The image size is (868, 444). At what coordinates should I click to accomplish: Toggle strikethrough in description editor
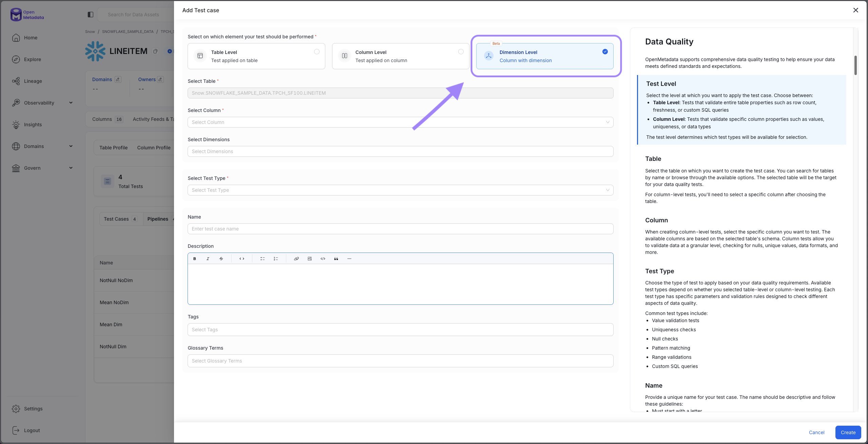coord(221,259)
